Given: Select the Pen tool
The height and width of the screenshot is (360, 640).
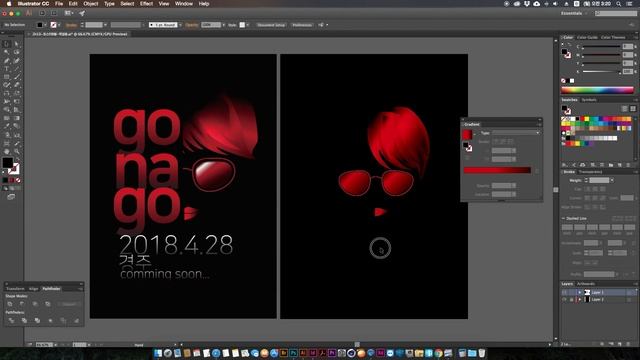Looking at the screenshot, I should pos(7,60).
